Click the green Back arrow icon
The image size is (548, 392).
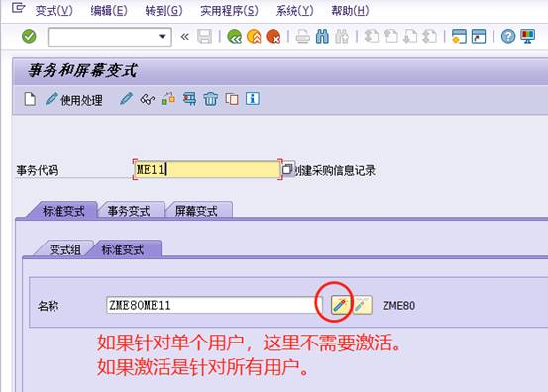click(234, 36)
